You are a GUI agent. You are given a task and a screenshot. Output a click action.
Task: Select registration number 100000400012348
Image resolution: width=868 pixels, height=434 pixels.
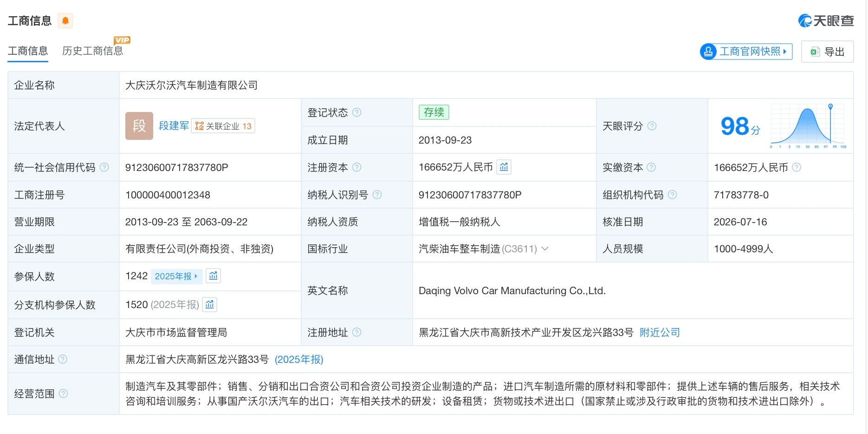pos(168,195)
